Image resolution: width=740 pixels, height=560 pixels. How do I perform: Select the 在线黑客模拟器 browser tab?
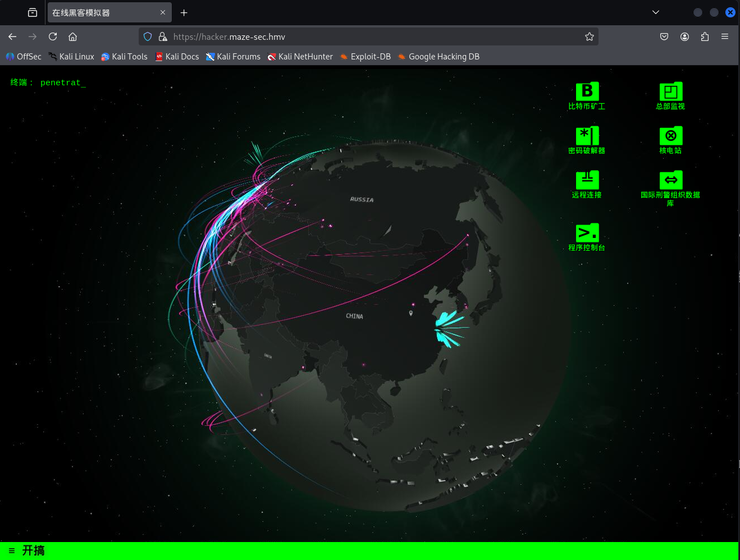pyautogui.click(x=101, y=12)
